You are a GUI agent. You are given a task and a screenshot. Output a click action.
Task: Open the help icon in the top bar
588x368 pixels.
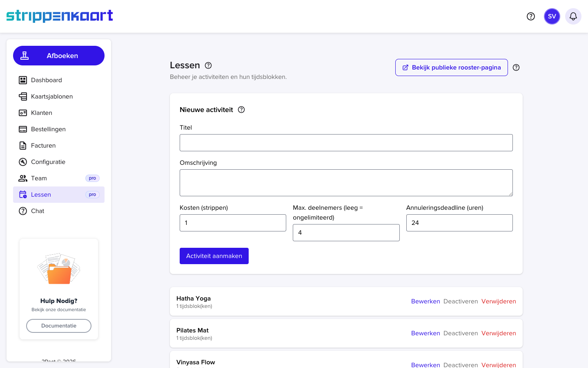click(531, 16)
